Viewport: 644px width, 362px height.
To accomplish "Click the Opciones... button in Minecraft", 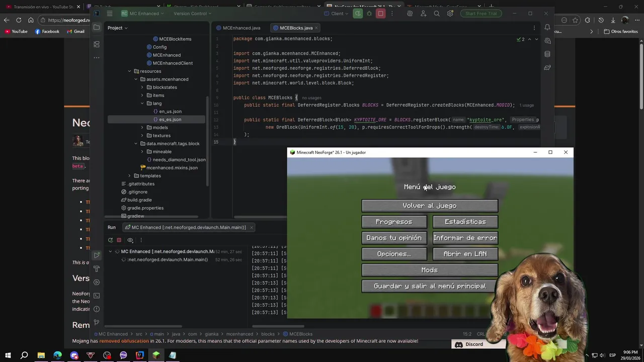I will (394, 254).
